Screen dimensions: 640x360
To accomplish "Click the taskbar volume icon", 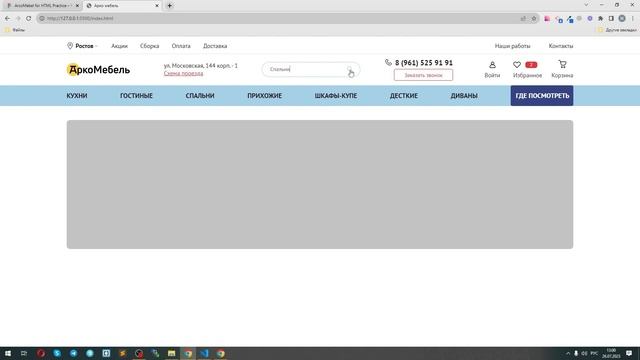I will tap(584, 353).
